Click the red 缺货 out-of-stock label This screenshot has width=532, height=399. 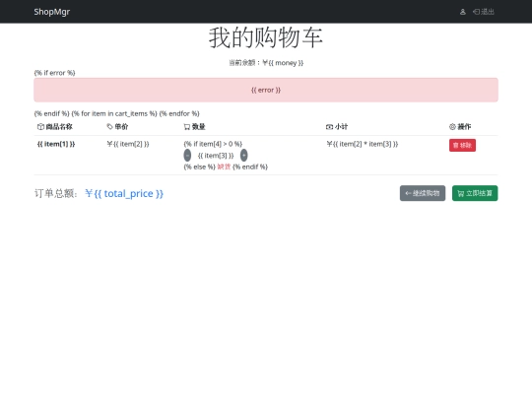(224, 166)
